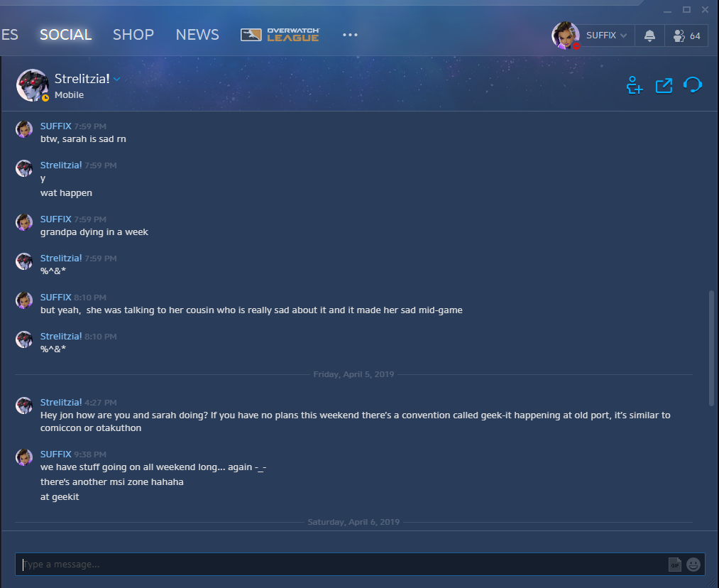Screen dimensions: 719x588
Task: Select the SOCIAL tab
Action: click(65, 35)
